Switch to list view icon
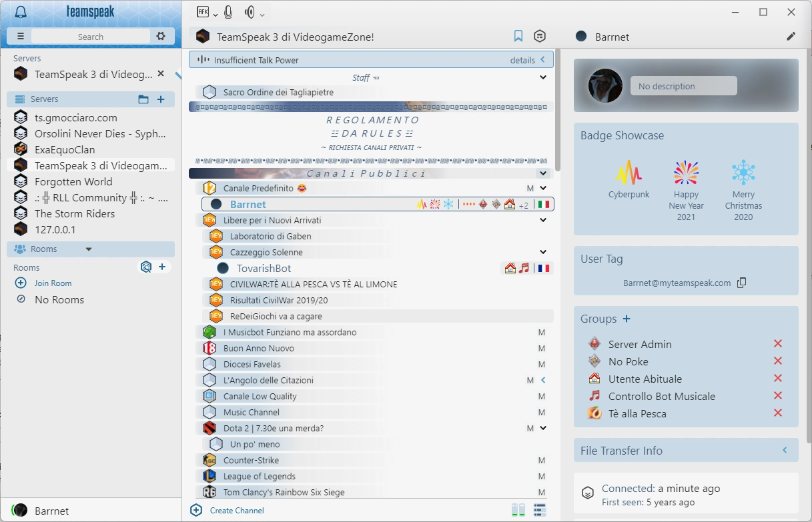812x522 pixels. coord(540,510)
